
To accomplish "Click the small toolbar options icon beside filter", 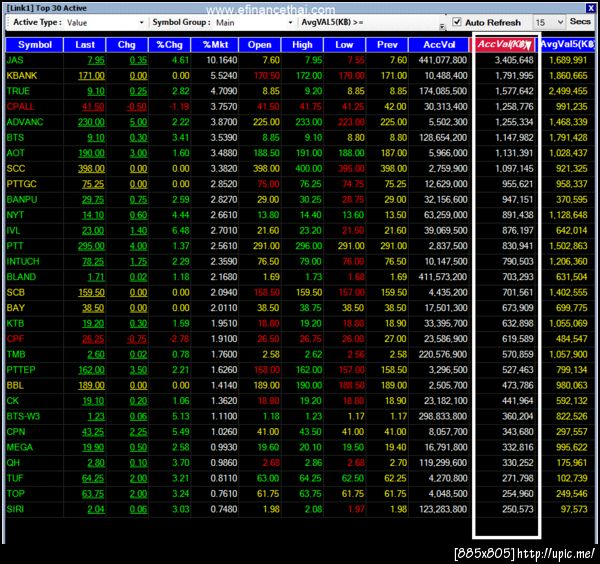I will coord(442,26).
